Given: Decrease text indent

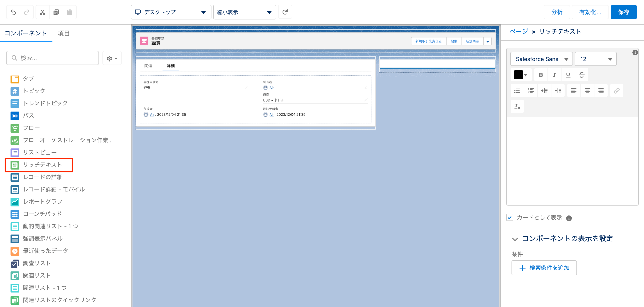Looking at the screenshot, I should pyautogui.click(x=558, y=90).
